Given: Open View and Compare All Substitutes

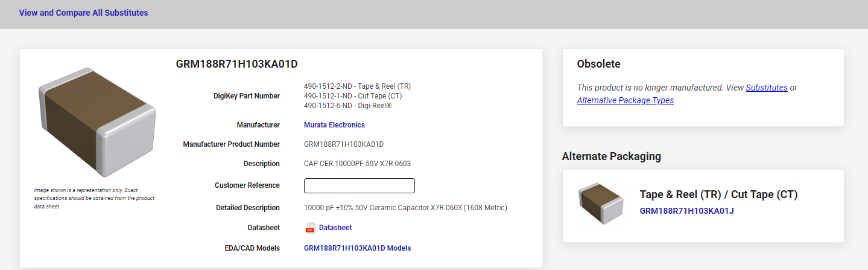Looking at the screenshot, I should [x=83, y=13].
